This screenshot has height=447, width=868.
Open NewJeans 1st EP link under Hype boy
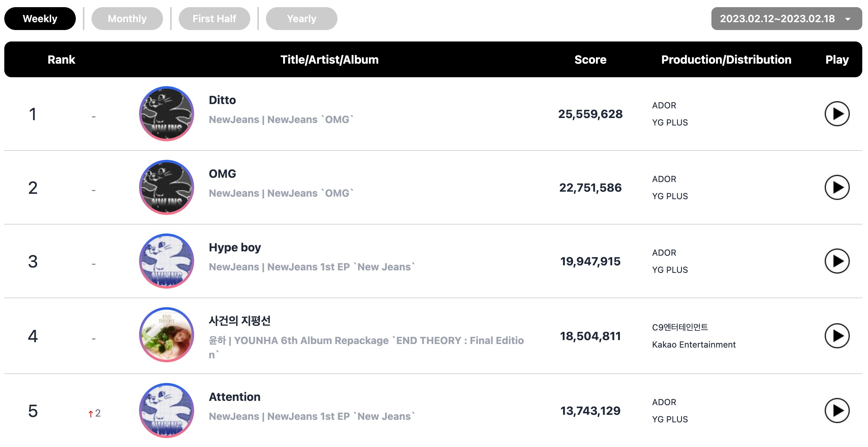(341, 267)
